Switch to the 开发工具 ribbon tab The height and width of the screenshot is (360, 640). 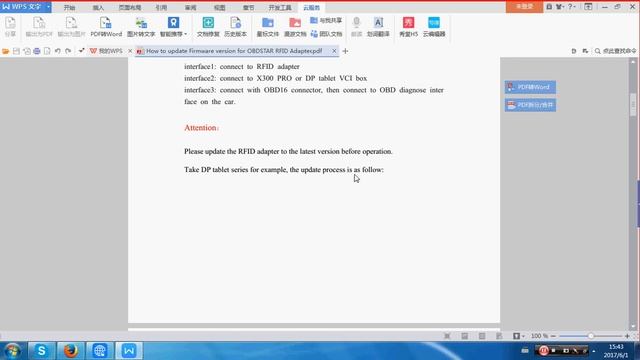point(280,7)
